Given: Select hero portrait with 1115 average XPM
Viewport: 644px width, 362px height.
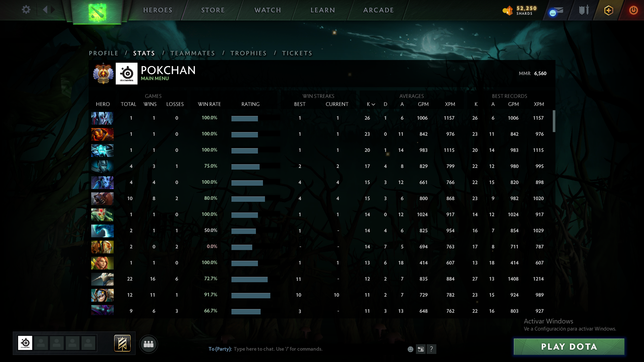Looking at the screenshot, I should coord(102,150).
